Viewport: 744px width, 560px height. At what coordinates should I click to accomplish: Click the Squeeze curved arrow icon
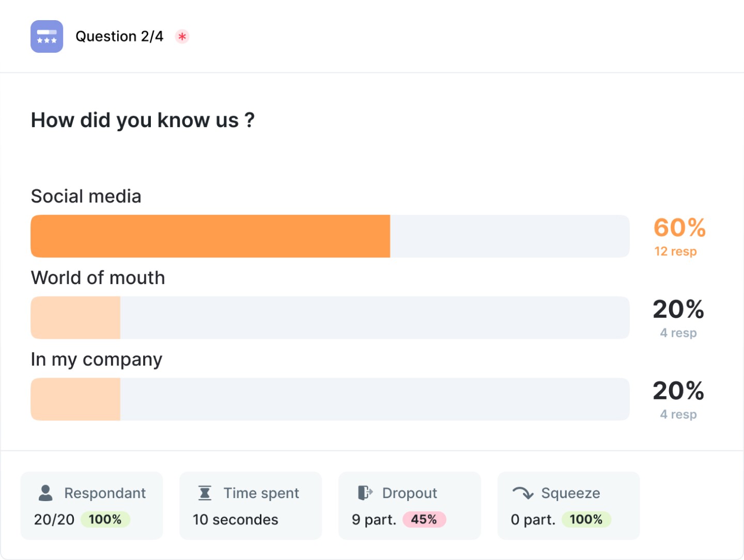coord(523,493)
